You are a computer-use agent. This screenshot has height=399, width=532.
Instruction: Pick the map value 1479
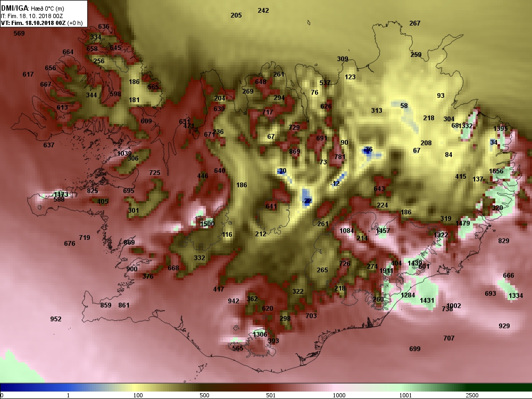[x=463, y=223]
